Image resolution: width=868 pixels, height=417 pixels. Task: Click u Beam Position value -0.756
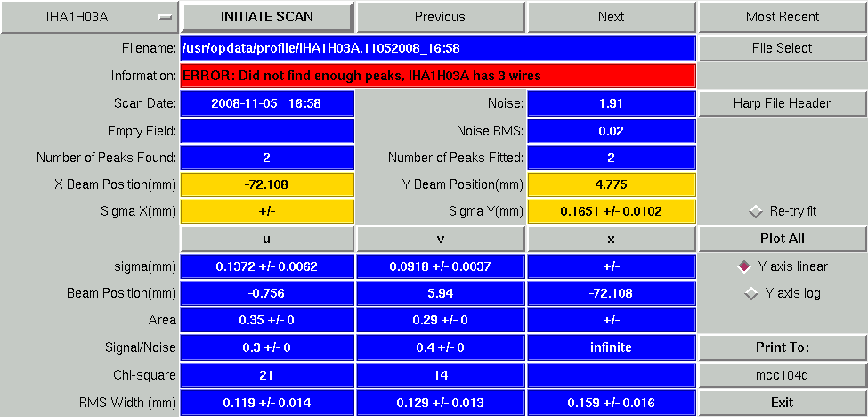tap(267, 293)
